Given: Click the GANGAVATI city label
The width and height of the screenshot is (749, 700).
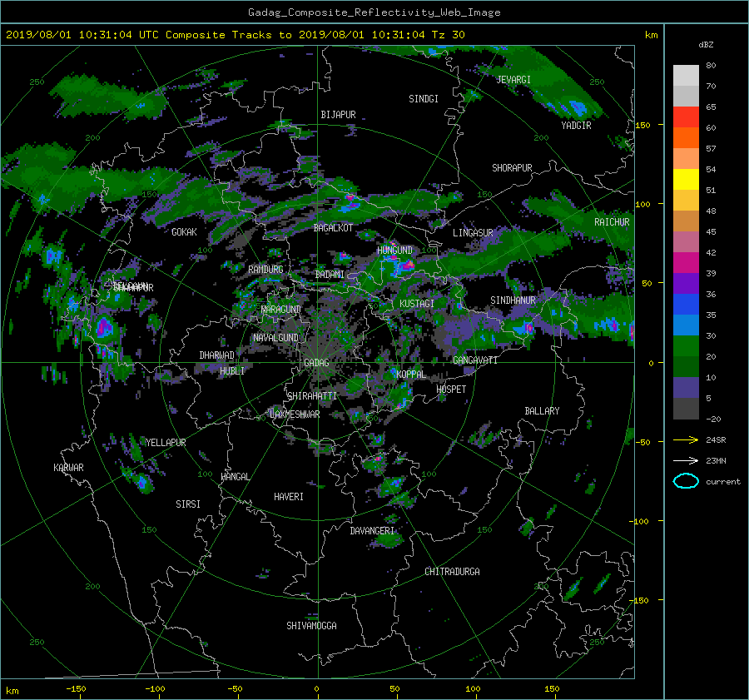Looking at the screenshot, I should click(x=475, y=360).
